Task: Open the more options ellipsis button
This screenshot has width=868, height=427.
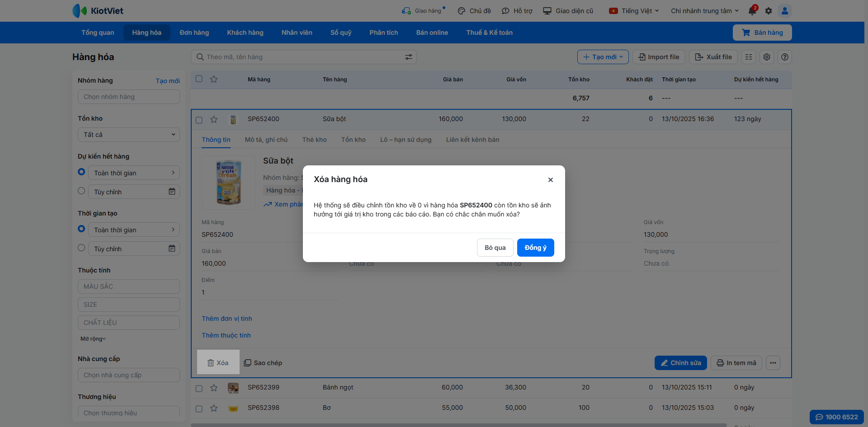Action: (773, 363)
